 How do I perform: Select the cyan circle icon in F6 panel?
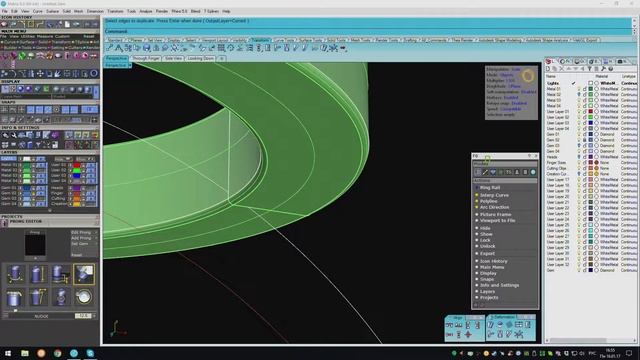533,172
